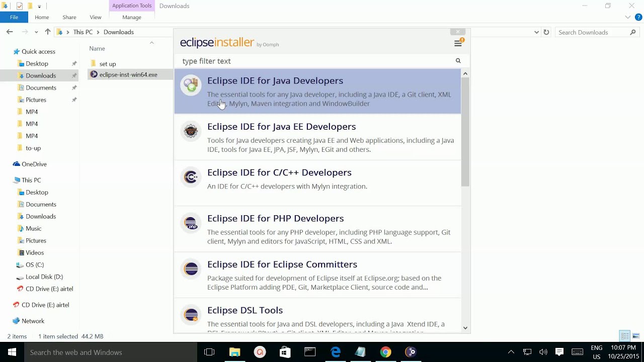Switch to the Share ribbon tab
The image size is (644, 362).
(69, 17)
